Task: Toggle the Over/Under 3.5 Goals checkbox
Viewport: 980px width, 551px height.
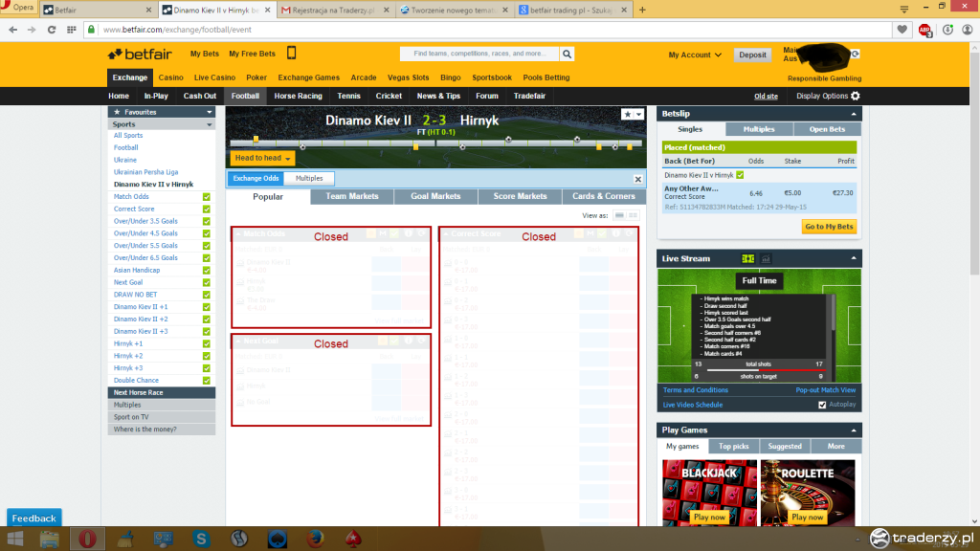Action: 207,221
